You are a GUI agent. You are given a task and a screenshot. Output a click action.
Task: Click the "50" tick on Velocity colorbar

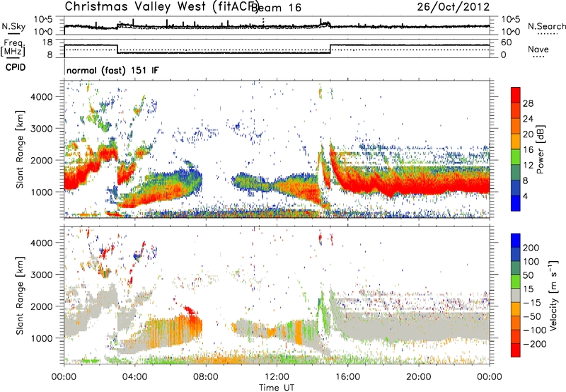click(x=528, y=275)
